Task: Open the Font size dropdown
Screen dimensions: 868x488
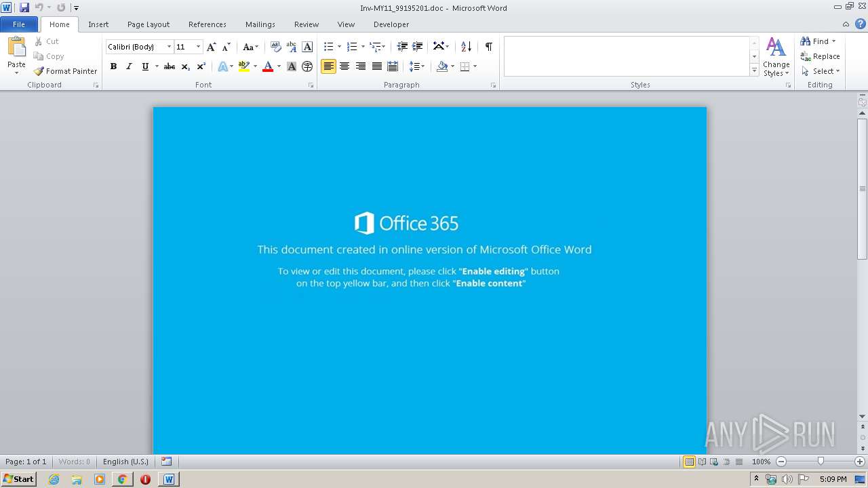Action: (x=198, y=47)
